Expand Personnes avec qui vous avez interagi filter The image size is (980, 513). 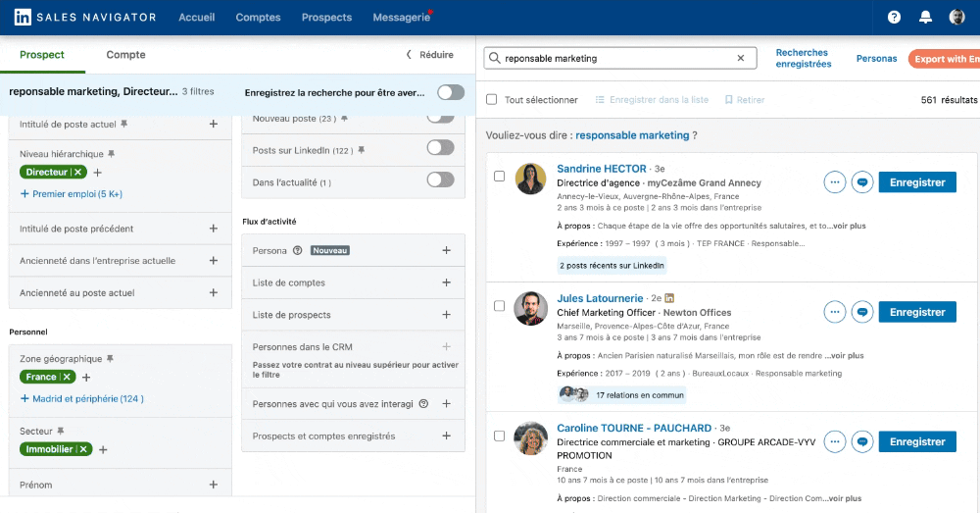click(x=446, y=403)
